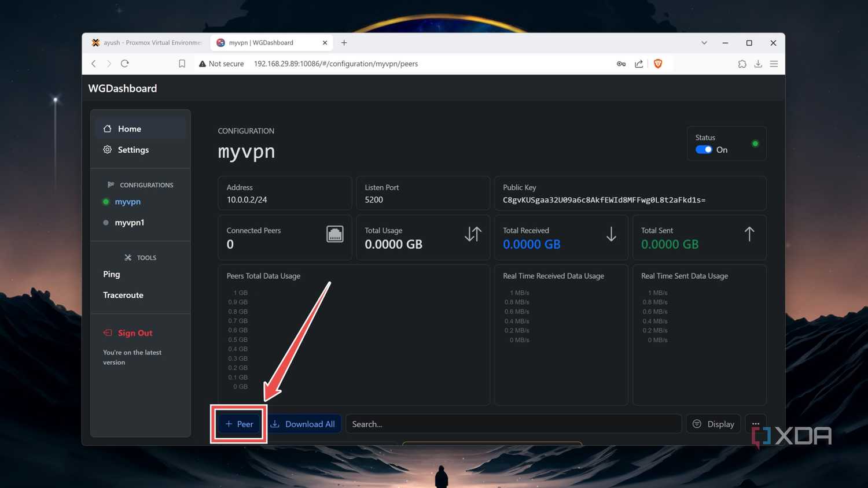Go to Home in sidebar
Viewport: 868px width, 488px height.
[x=141, y=128]
